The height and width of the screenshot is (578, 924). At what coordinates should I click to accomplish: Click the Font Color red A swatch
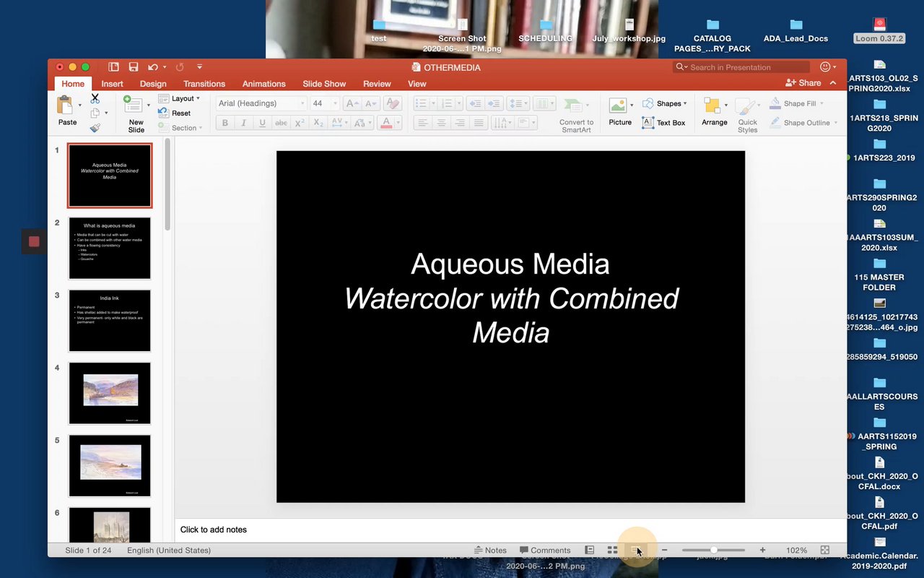click(x=387, y=123)
